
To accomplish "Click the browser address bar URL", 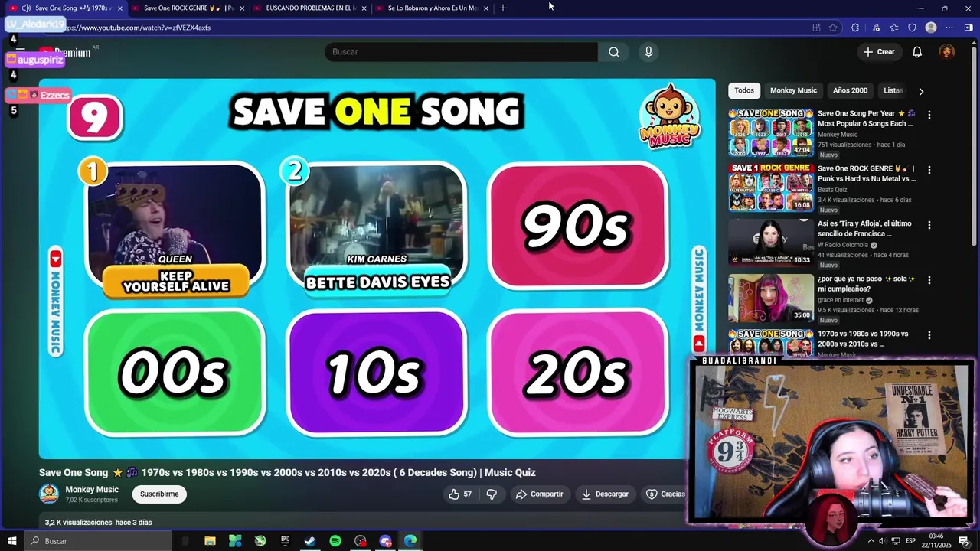I will pyautogui.click(x=138, y=28).
